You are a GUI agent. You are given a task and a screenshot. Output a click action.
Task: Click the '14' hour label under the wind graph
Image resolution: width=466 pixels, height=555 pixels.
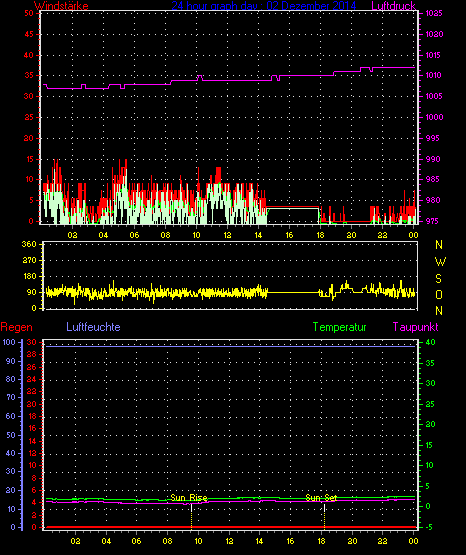pos(258,235)
